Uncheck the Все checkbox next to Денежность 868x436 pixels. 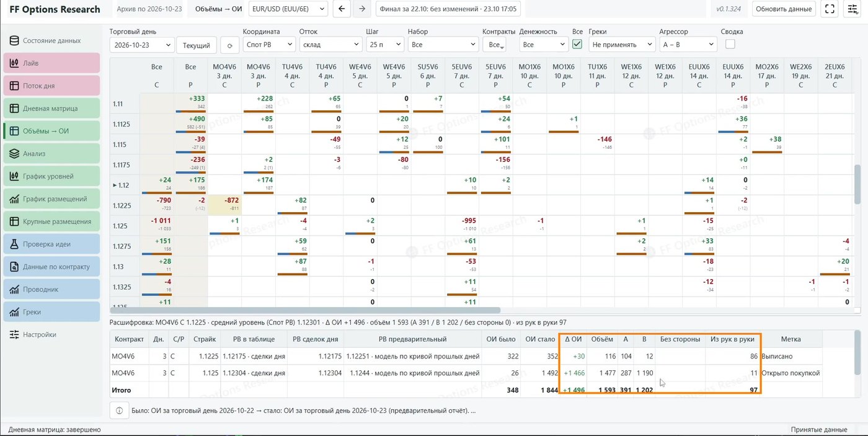click(577, 44)
